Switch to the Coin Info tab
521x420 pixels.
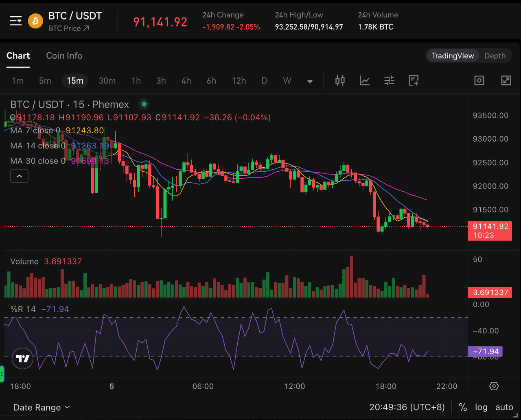tap(64, 56)
